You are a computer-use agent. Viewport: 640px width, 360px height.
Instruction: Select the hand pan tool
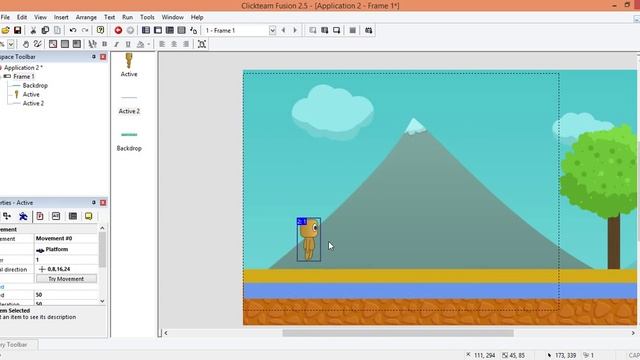pos(26,44)
